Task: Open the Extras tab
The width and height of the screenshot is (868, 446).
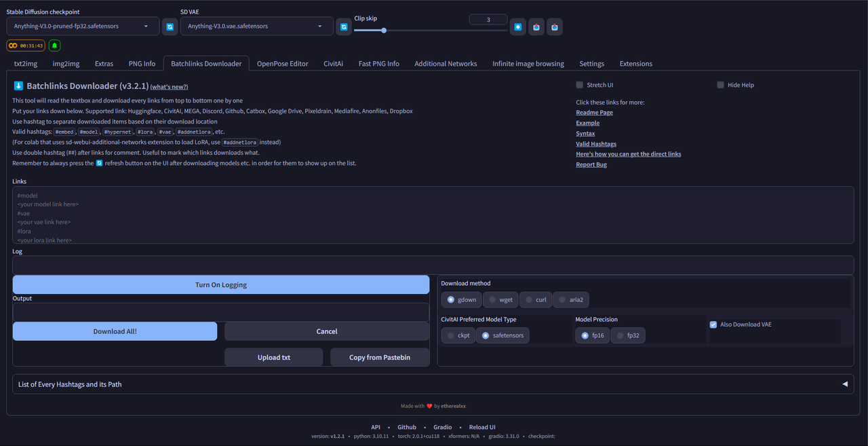Action: pyautogui.click(x=104, y=63)
